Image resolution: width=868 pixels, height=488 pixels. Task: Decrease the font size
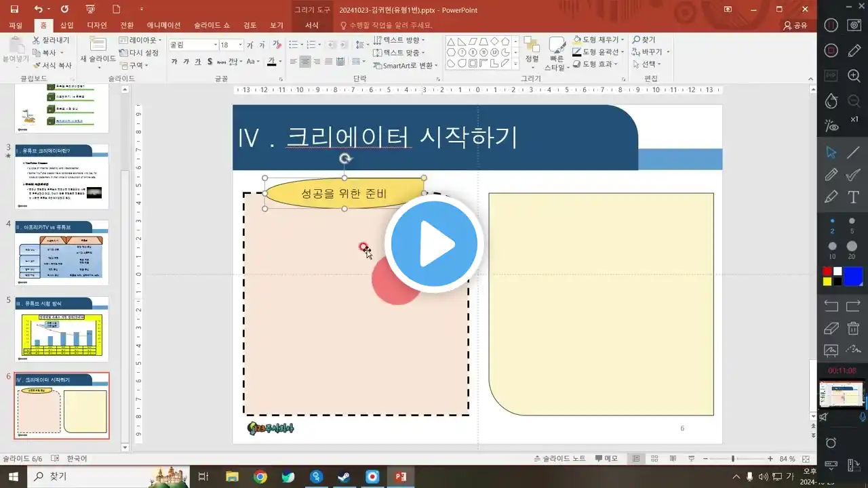click(262, 45)
